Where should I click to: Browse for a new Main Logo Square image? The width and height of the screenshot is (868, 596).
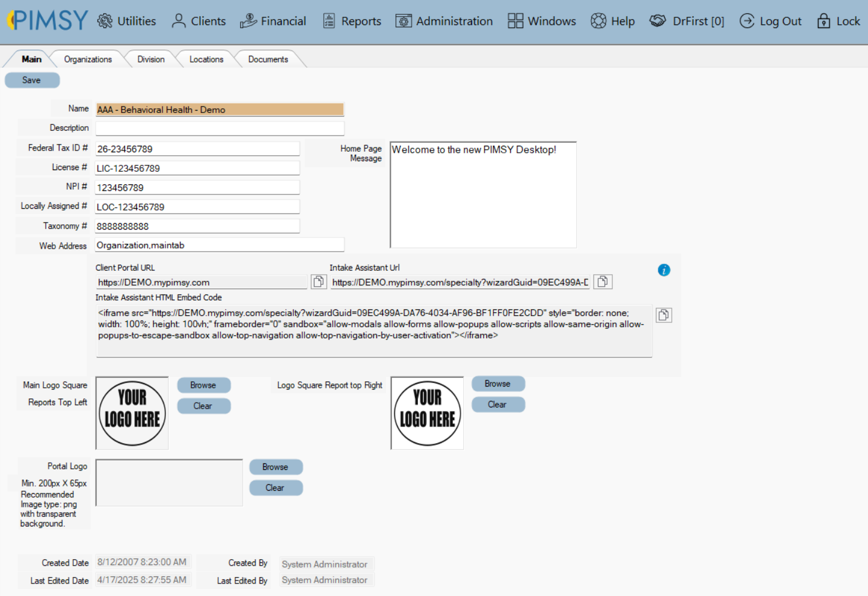tap(203, 385)
